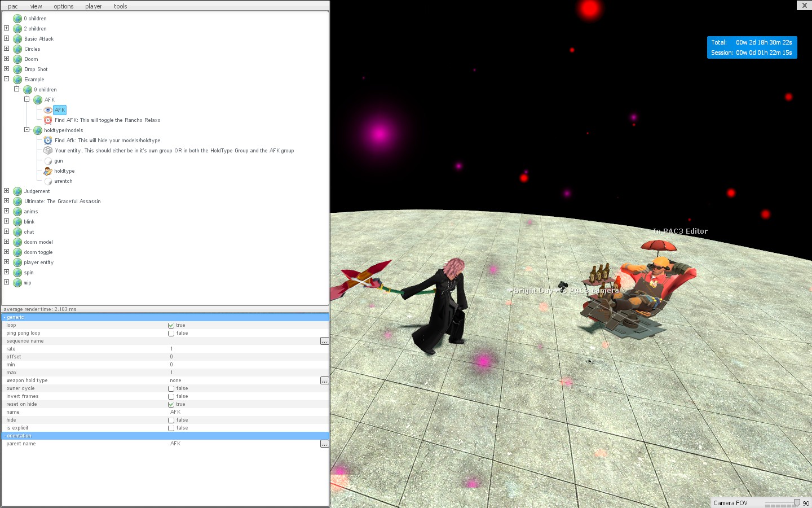The height and width of the screenshot is (508, 812).
Task: Click the group icon beside '9 children'
Action: pyautogui.click(x=28, y=90)
